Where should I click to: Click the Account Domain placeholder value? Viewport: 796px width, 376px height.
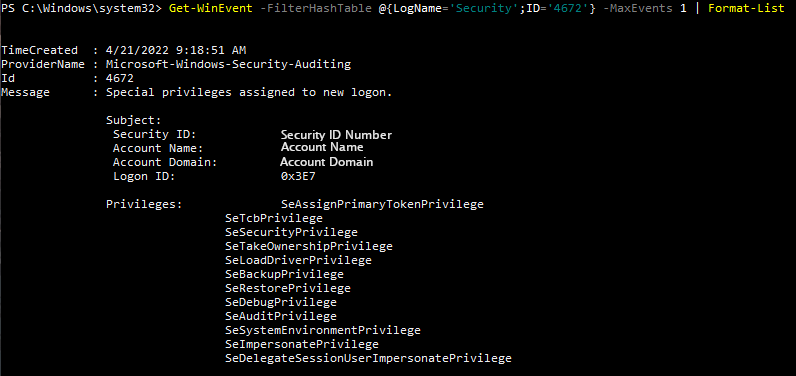326,162
